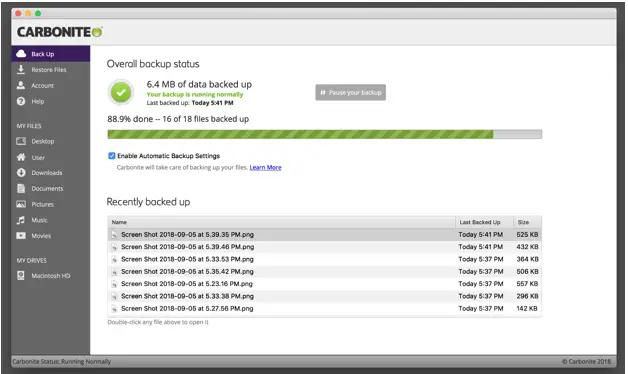Select Screen Shot 2018-09-05 at 5.39.35 PM.png
The image size is (628, 374).
point(187,235)
